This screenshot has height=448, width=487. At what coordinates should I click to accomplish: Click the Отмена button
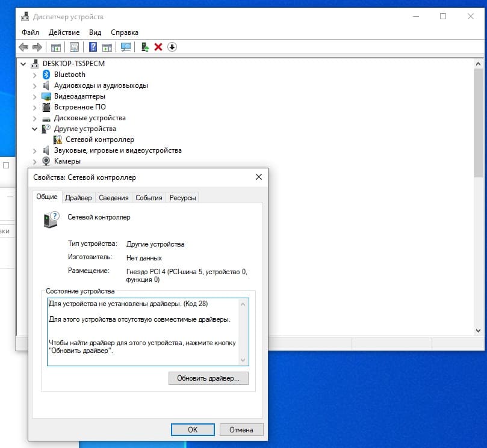click(241, 430)
